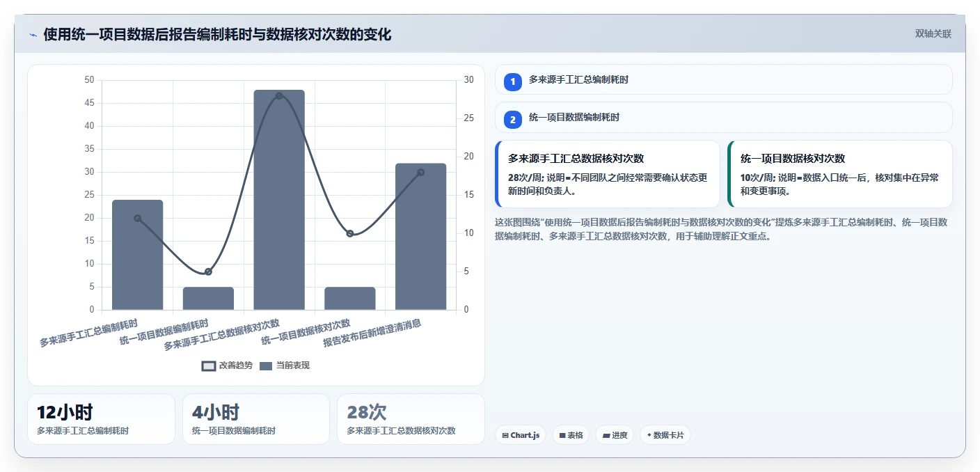The height and width of the screenshot is (472, 980).
Task: Select the numbered badge 1
Action: 513,82
